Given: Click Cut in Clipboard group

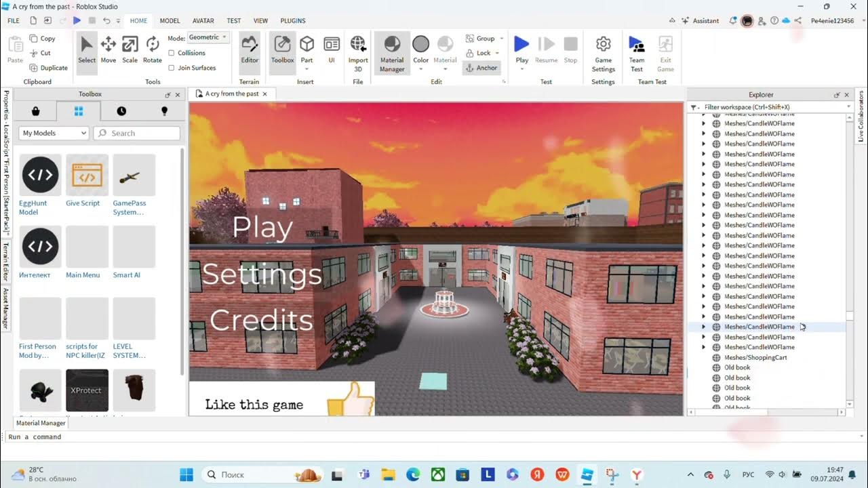Looking at the screenshot, I should [41, 53].
